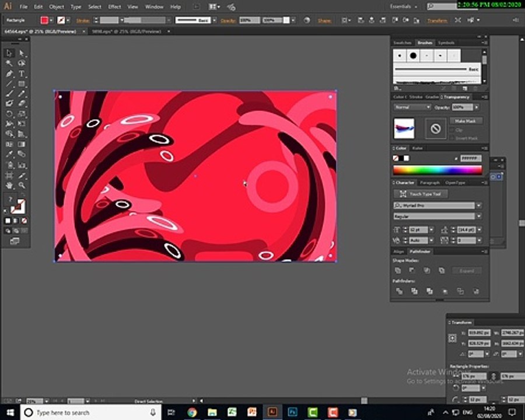Open the Opacity dropdown in Transparency panel
Image resolution: width=525 pixels, height=420 pixels.
pyautogui.click(x=477, y=107)
